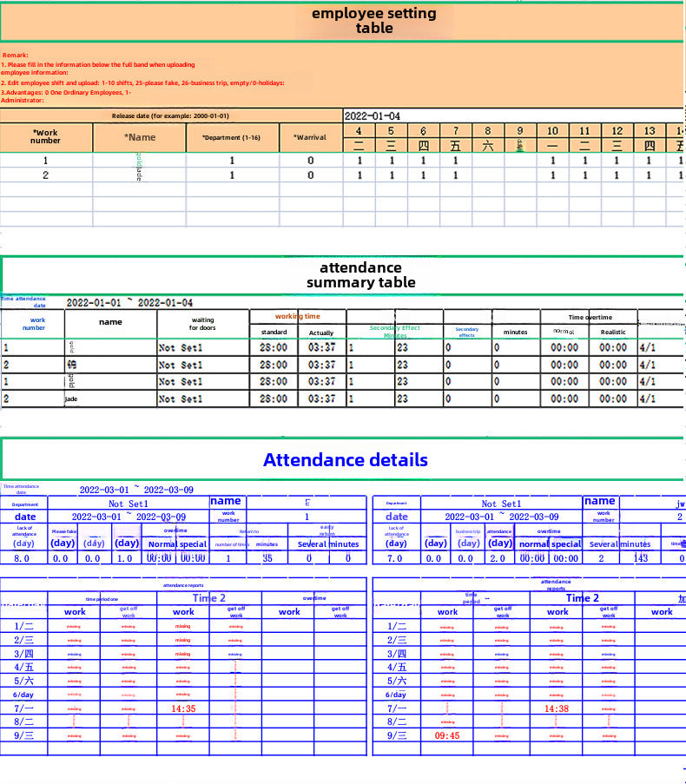Click day column header 10 in employee table
The height and width of the screenshot is (784, 686).
552,131
